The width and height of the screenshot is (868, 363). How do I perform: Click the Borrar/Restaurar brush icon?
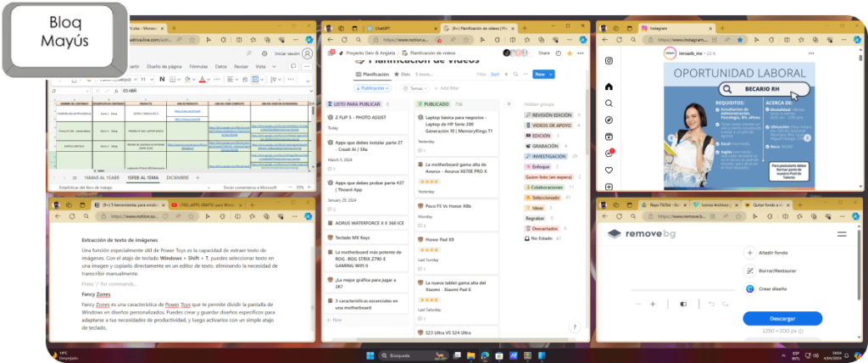click(749, 271)
